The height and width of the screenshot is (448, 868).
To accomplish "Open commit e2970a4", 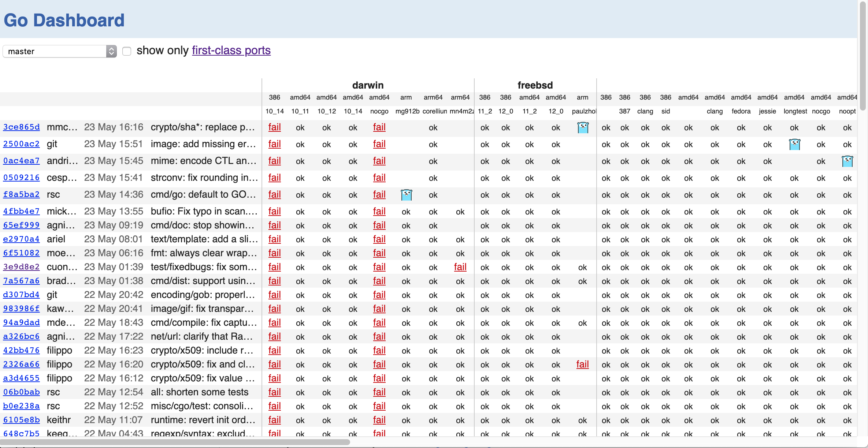I will click(x=21, y=239).
